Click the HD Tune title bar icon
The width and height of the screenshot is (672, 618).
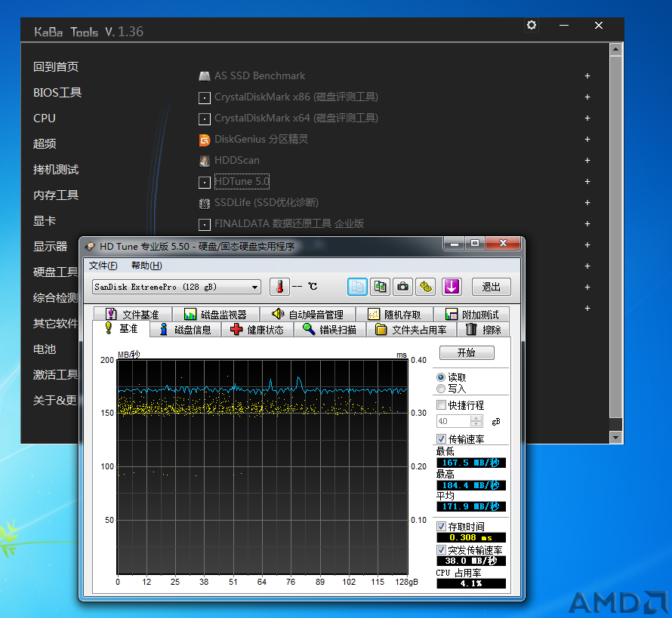(x=90, y=246)
